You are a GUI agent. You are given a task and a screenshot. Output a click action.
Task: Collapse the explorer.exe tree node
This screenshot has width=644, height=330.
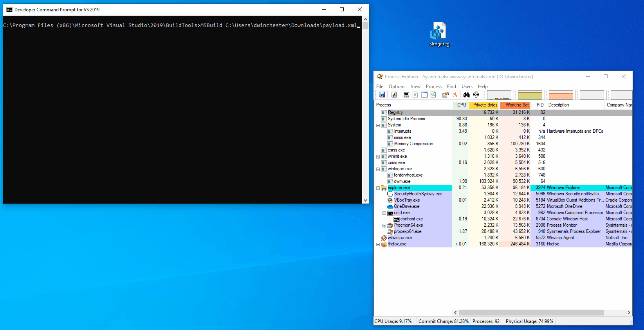coord(378,188)
